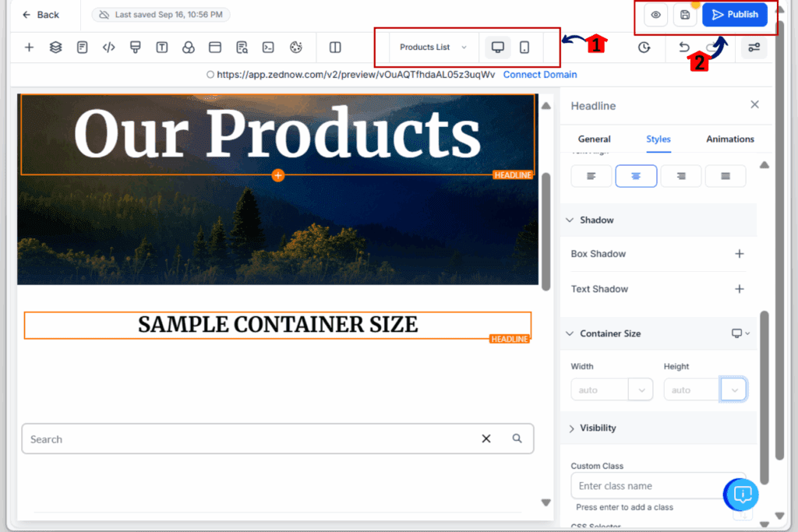The width and height of the screenshot is (798, 532).
Task: Click the styles panel scrollbar thumb
Action: point(764,396)
